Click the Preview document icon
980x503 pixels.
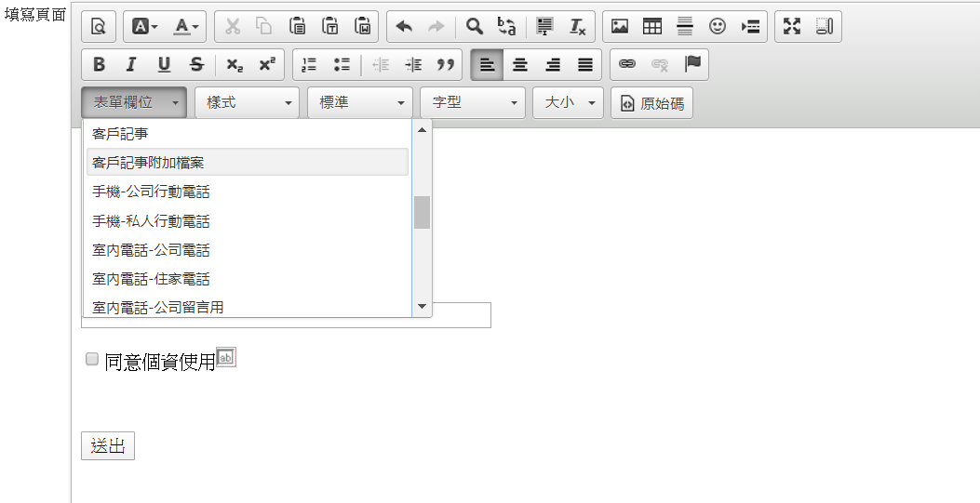pos(99,26)
